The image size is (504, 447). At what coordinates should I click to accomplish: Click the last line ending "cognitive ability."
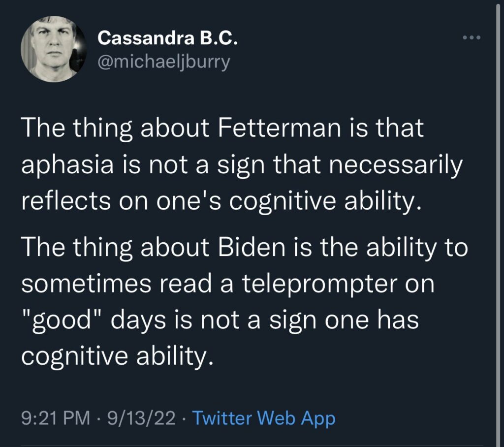[x=117, y=356]
